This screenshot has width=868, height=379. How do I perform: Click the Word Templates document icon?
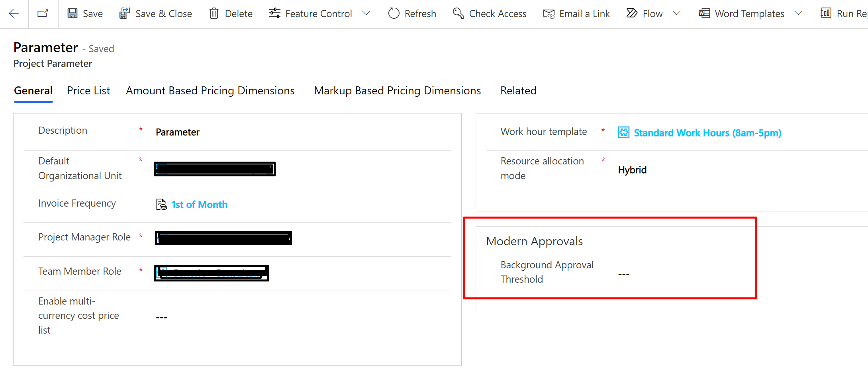pos(704,14)
